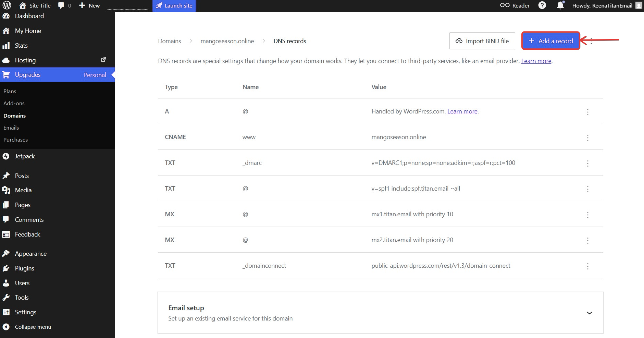644x338 pixels.
Task: Open Hosting external link icon
Action: [103, 59]
